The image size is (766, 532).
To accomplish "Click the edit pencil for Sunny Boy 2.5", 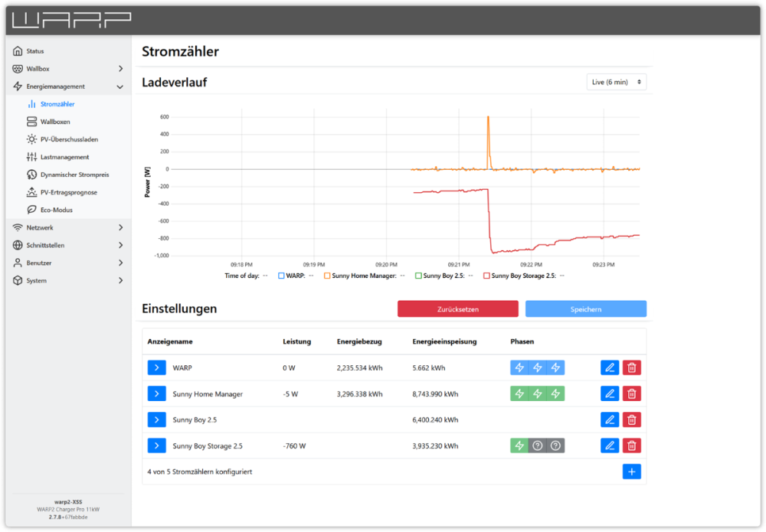I will pos(610,419).
